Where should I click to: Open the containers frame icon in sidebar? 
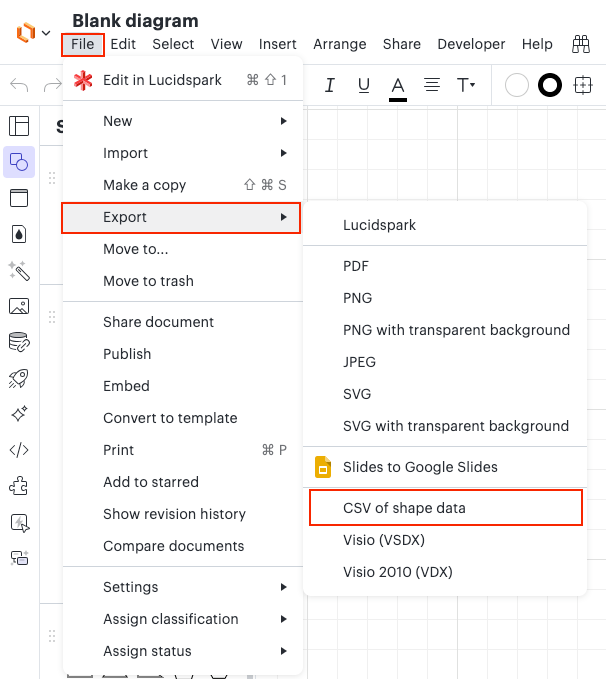(19, 198)
